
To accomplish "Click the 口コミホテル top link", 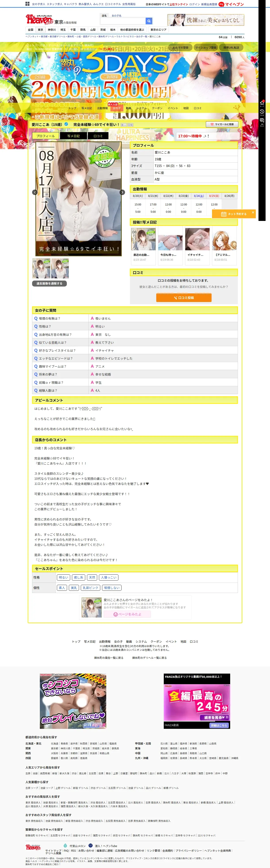I will [113, 4].
